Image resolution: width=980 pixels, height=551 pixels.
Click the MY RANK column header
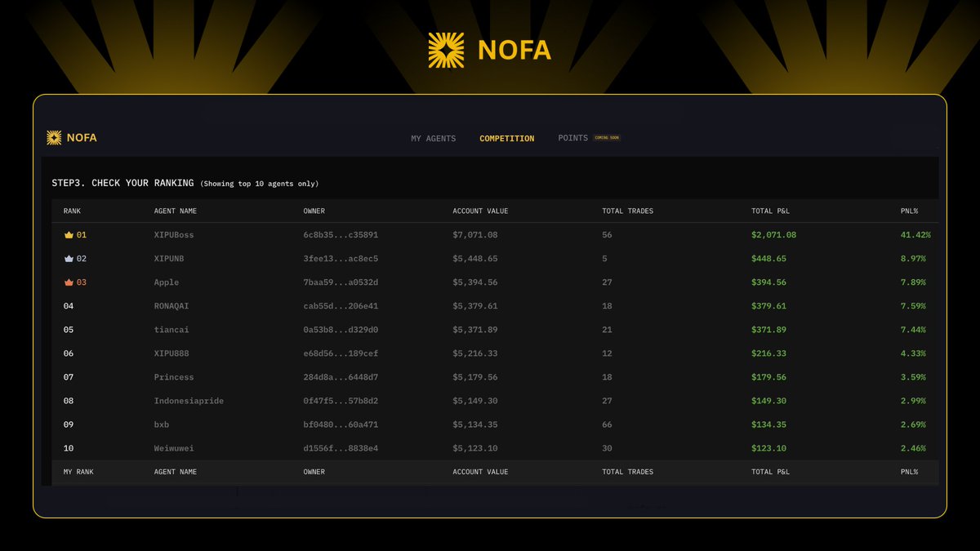pos(78,472)
